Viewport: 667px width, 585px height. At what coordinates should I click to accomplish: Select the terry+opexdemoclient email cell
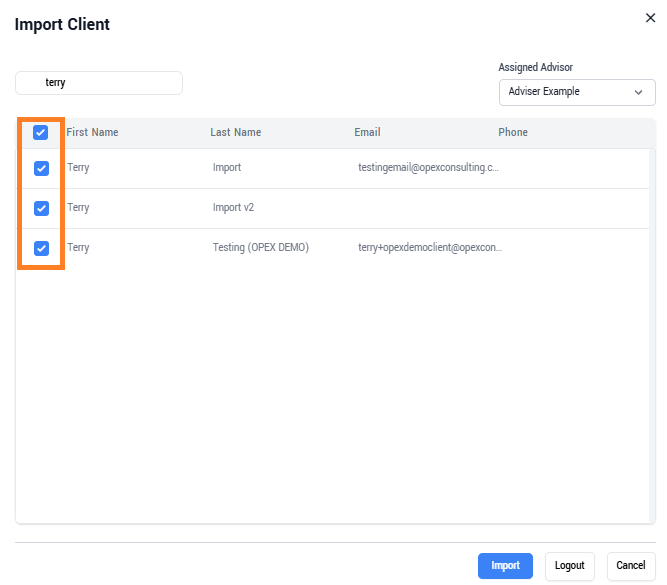pyautogui.click(x=430, y=248)
